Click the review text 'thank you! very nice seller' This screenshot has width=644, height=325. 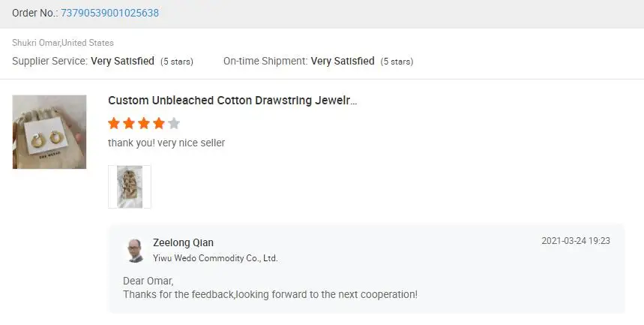tap(166, 143)
